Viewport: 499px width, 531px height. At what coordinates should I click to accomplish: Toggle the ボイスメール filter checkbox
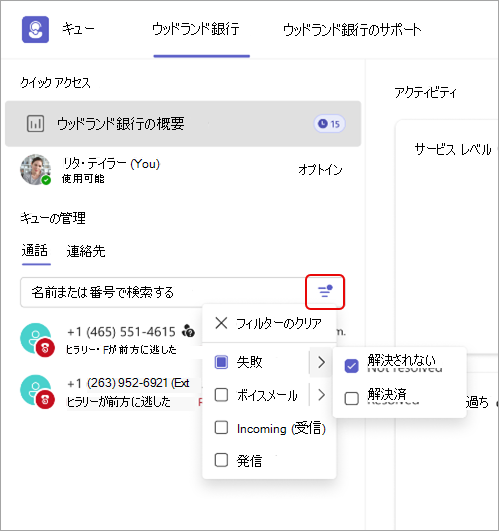[221, 395]
